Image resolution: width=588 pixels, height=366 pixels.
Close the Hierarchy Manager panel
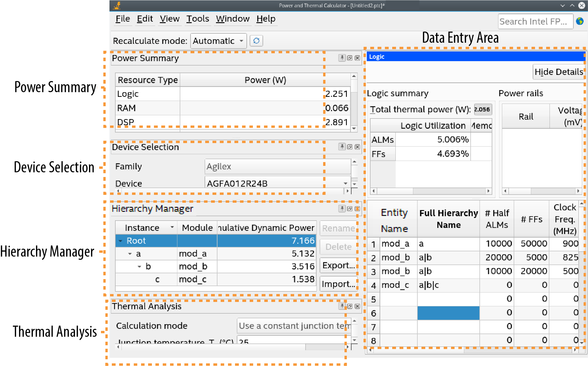pyautogui.click(x=357, y=209)
